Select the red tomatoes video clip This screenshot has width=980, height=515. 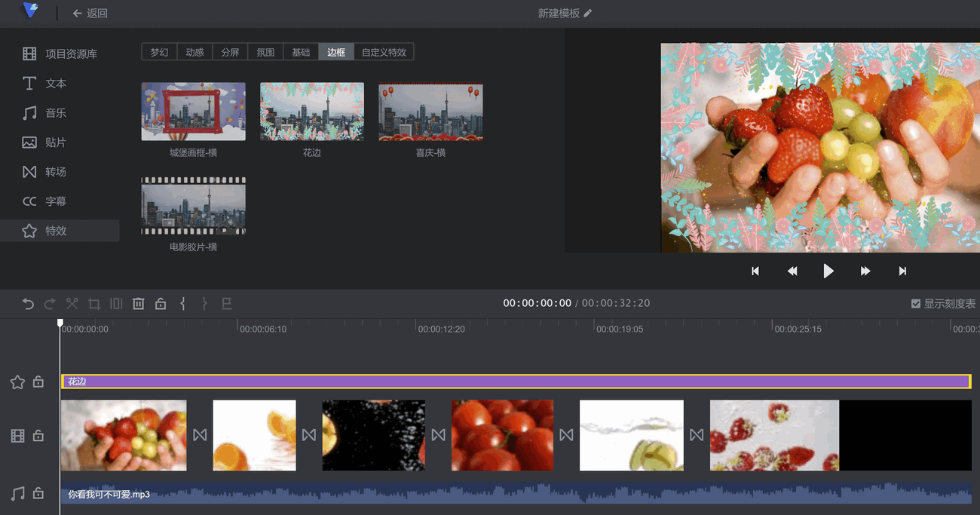coord(502,435)
